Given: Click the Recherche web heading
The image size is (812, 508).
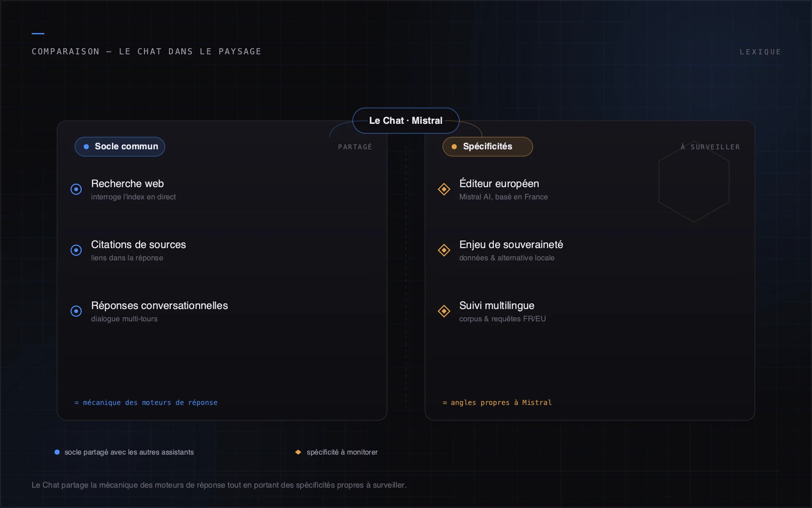Looking at the screenshot, I should pyautogui.click(x=127, y=184).
